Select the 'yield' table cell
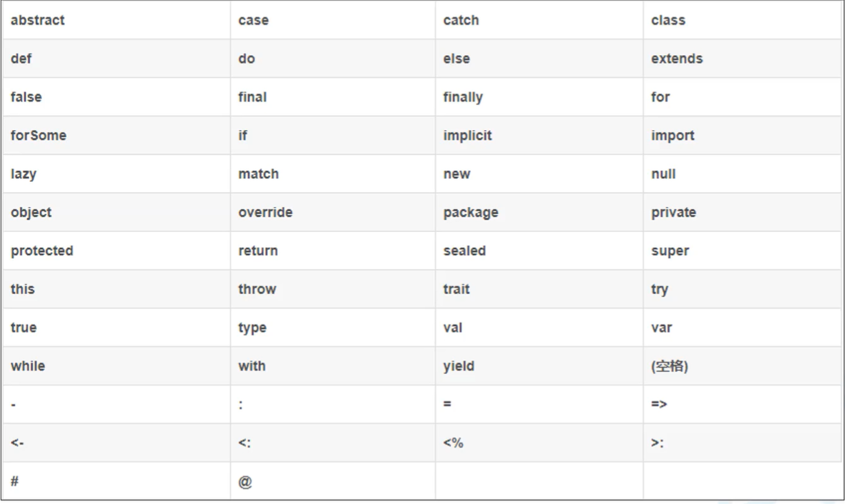The width and height of the screenshot is (845, 504). pos(458,366)
